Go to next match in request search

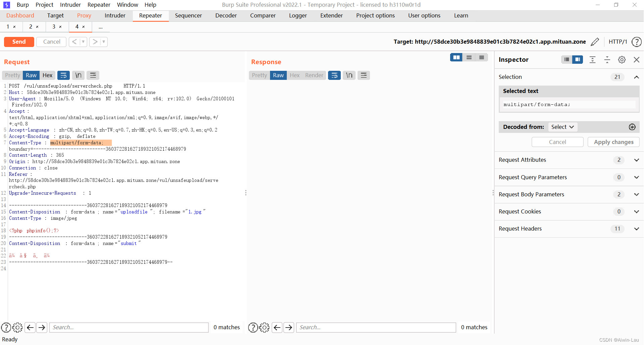(42, 327)
